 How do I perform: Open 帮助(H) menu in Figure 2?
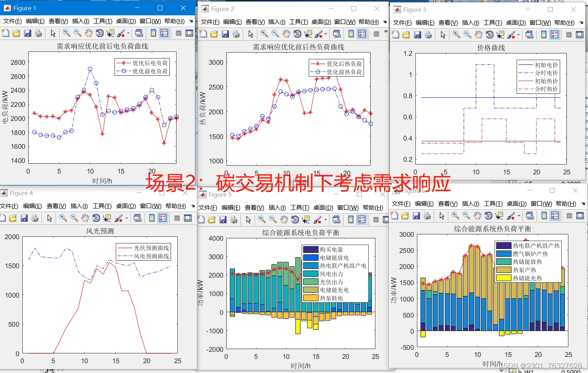pyautogui.click(x=369, y=22)
